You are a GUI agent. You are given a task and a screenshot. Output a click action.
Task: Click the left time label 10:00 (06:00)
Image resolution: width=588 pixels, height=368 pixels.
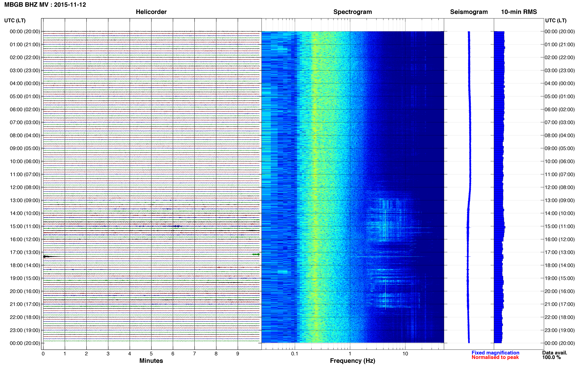[x=25, y=161]
